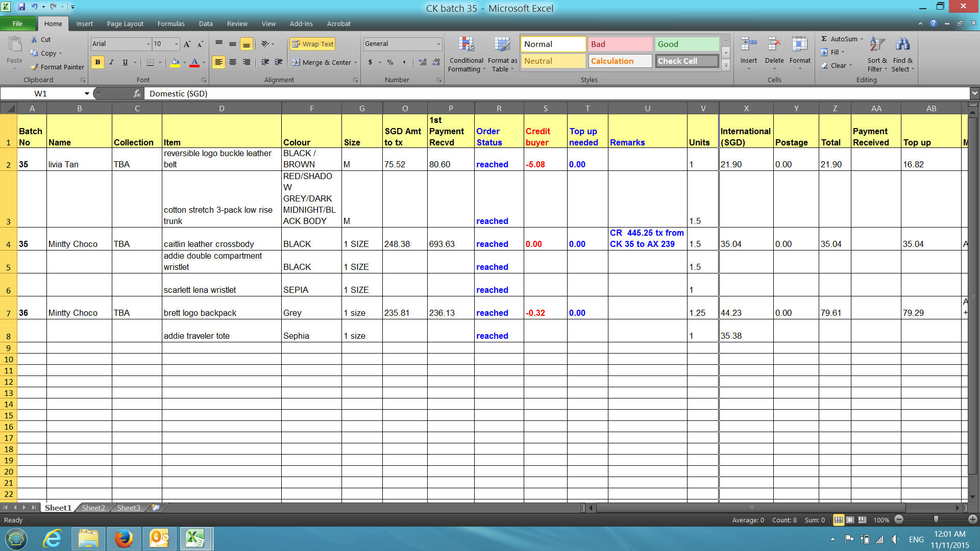Open font color dropdown arrow

[204, 62]
